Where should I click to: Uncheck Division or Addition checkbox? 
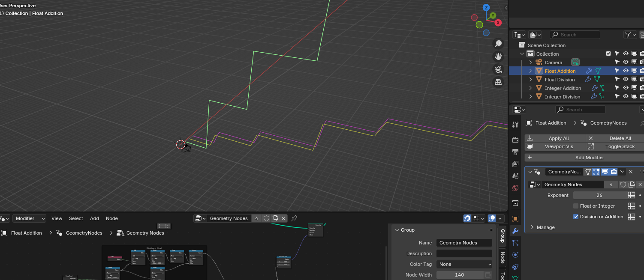tap(576, 217)
